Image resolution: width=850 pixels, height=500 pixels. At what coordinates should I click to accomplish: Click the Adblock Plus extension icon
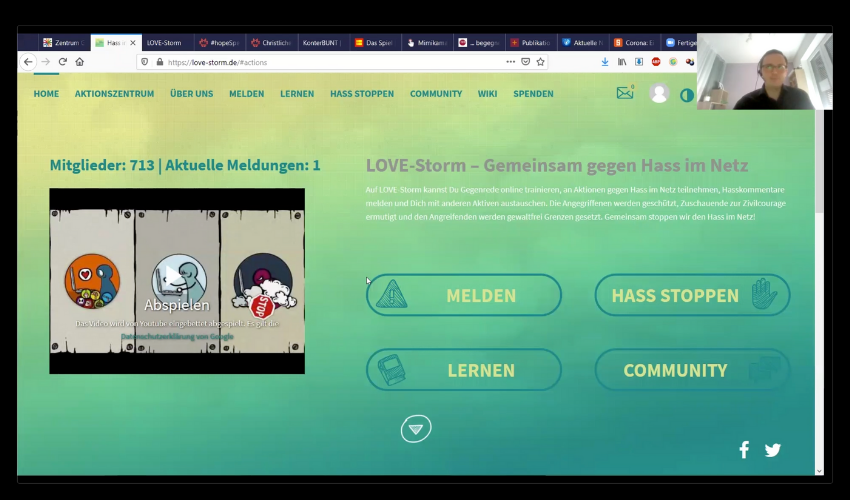point(656,62)
